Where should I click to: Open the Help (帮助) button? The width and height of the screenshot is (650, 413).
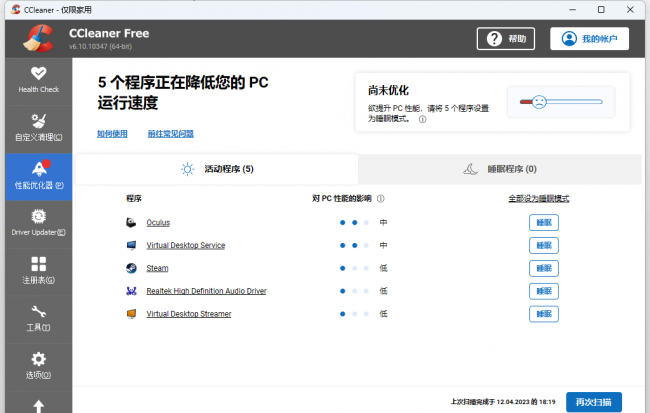coord(505,39)
